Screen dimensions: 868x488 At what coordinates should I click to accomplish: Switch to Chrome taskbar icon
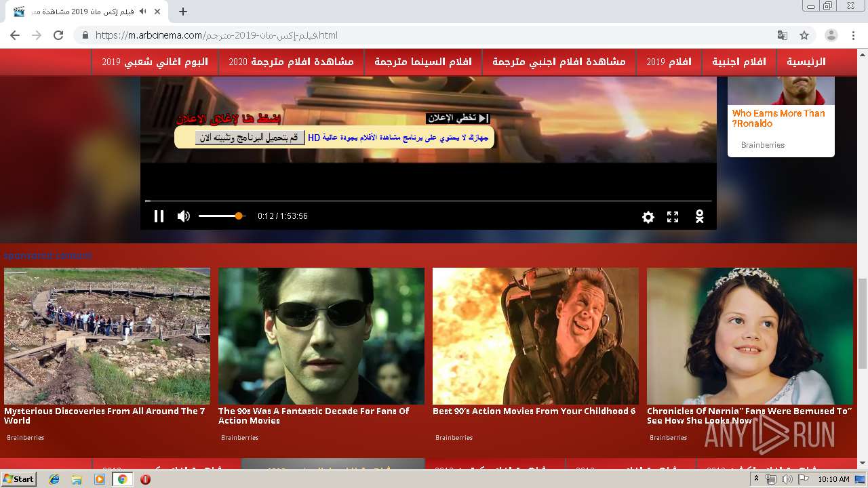click(122, 479)
